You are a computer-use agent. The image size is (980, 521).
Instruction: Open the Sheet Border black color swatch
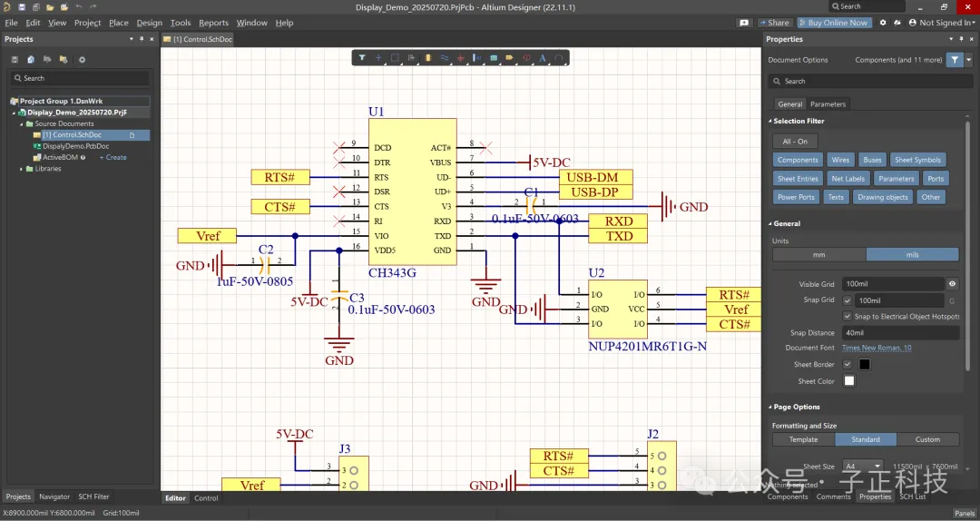pos(865,364)
